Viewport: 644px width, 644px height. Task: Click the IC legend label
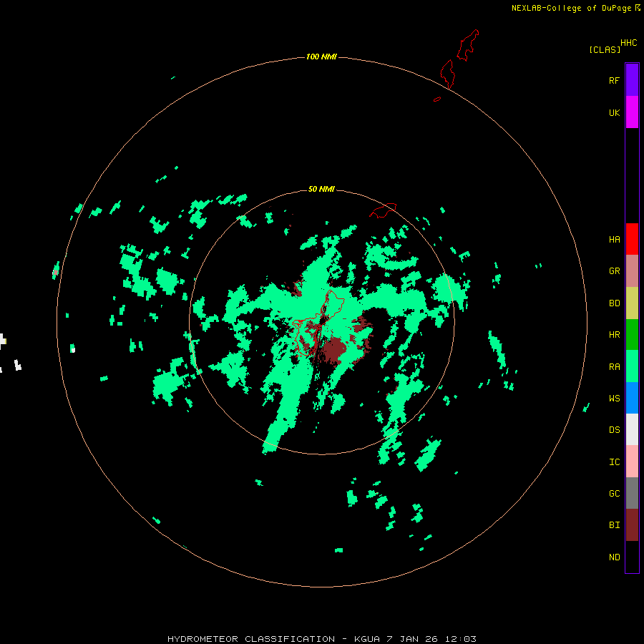pyautogui.click(x=614, y=462)
